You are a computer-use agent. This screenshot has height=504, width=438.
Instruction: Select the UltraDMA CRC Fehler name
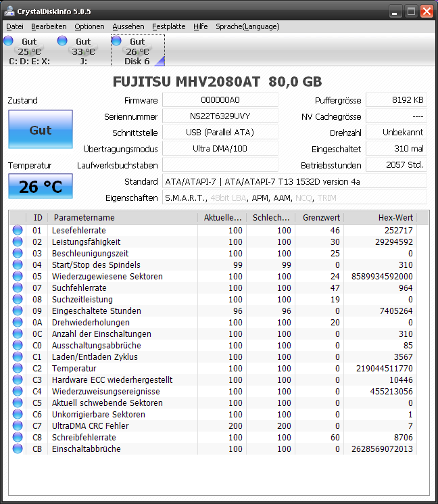(90, 426)
